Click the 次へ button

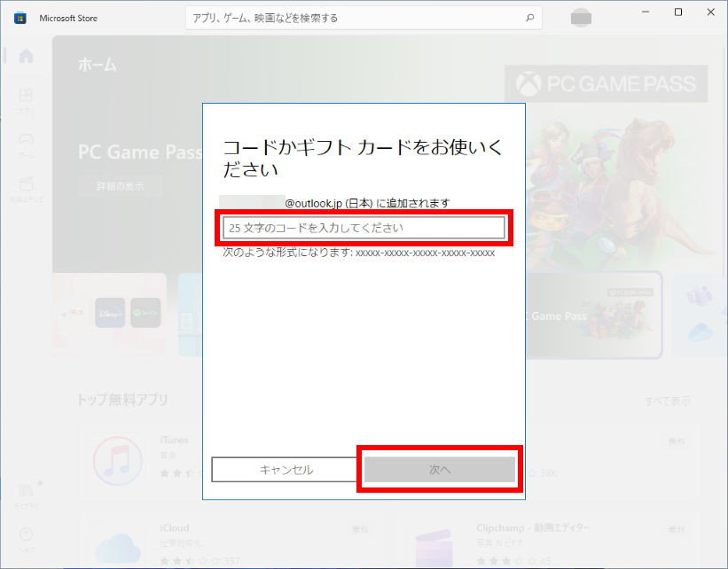point(440,470)
